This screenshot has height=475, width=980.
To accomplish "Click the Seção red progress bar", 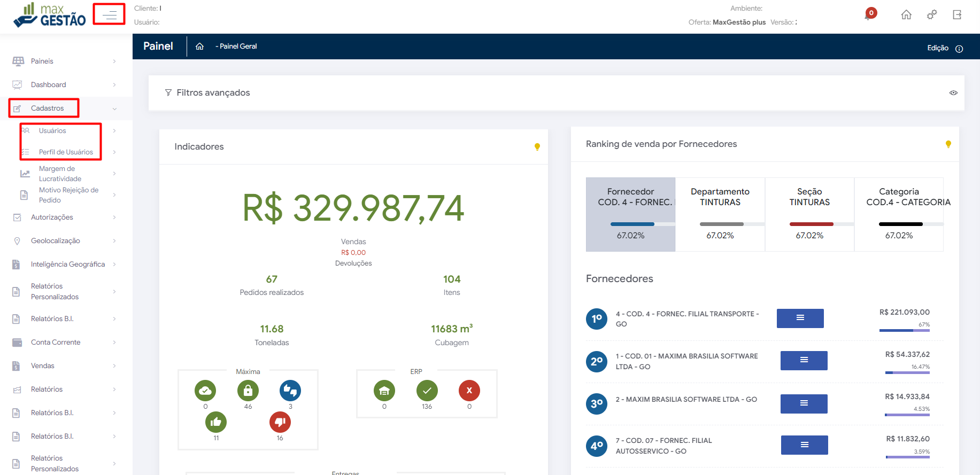I will pos(811,224).
